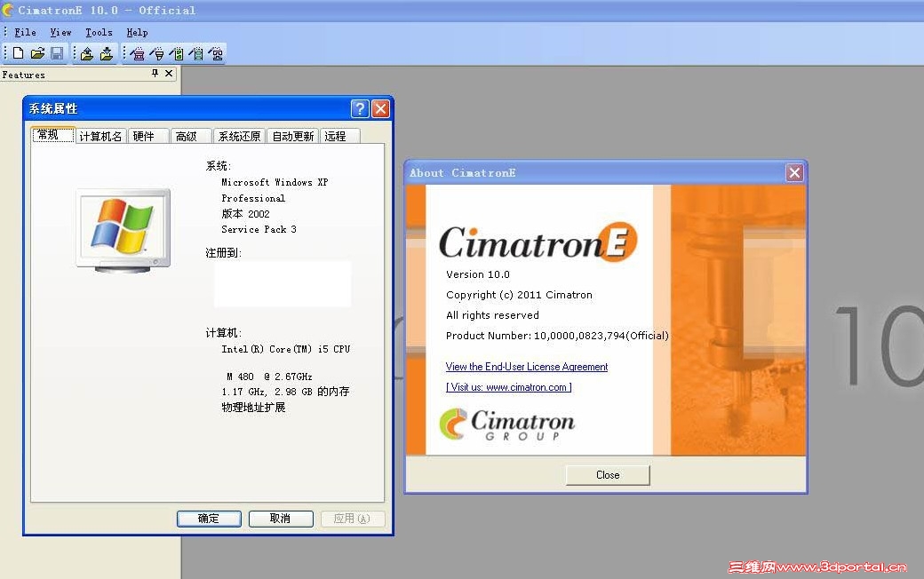Click the teal strip wizard icon
The image size is (924, 579).
pos(196,54)
